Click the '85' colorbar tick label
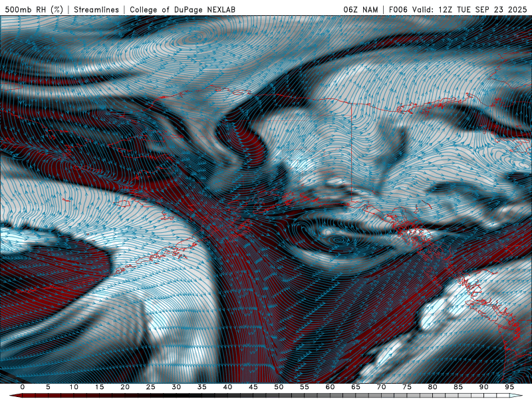Viewport: 532px width, 399px height. pyautogui.click(x=458, y=387)
